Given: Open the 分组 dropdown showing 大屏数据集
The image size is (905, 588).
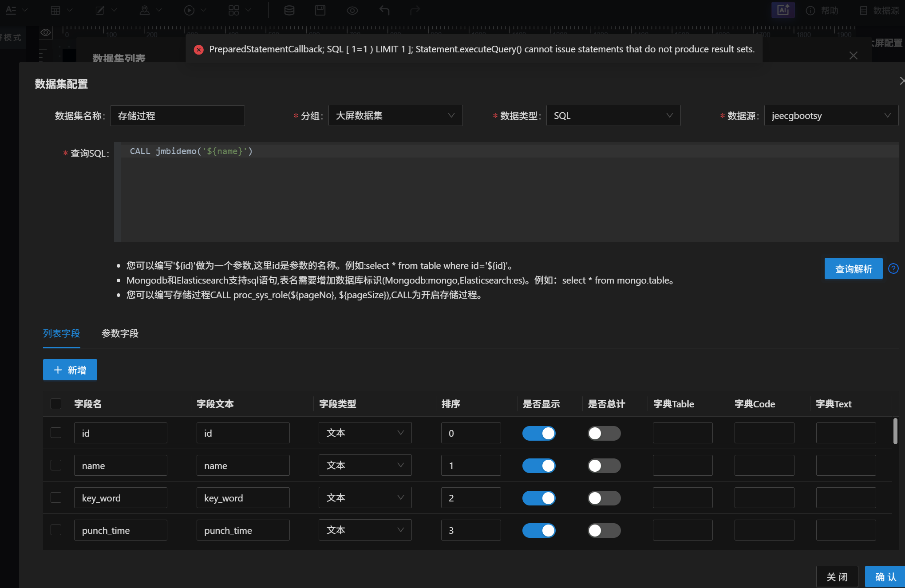Looking at the screenshot, I should point(395,115).
